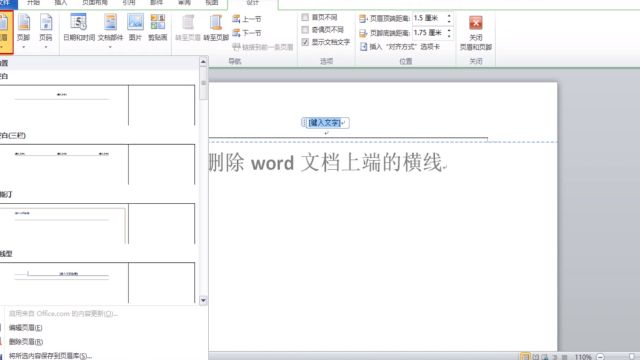Viewport: 640px width, 360px height.
Task: Switch to the 开始 (Home) ribbon tab
Action: point(33,3)
